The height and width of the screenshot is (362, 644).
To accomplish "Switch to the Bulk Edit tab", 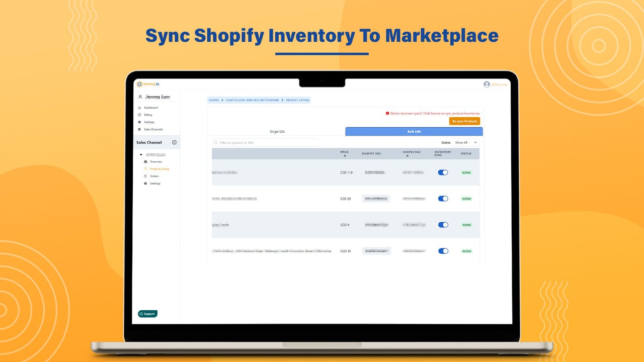I will [x=414, y=132].
